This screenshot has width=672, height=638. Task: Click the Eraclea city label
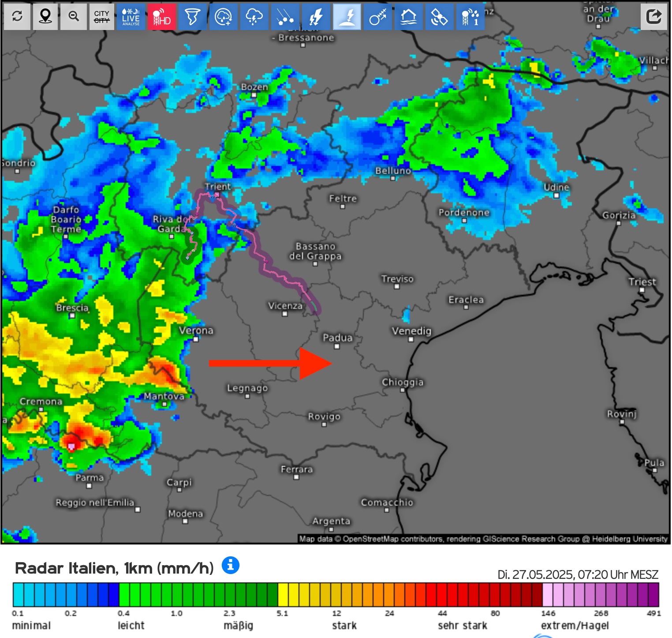click(x=466, y=300)
